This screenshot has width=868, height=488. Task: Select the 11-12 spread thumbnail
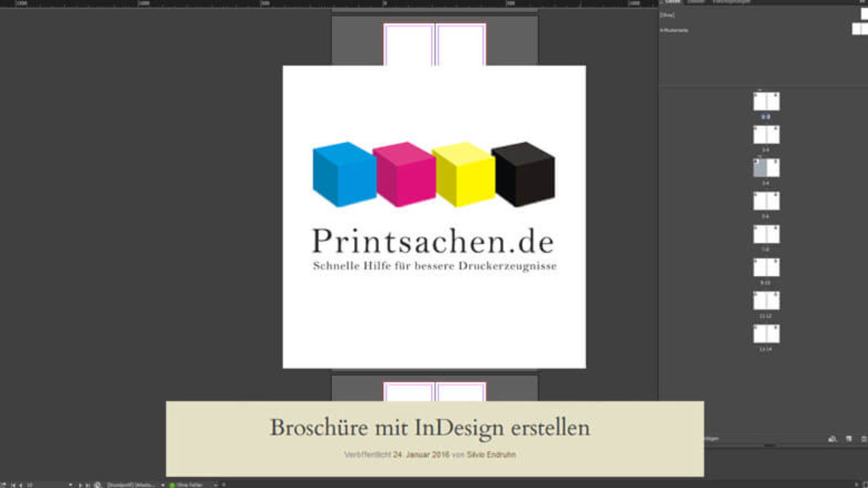(766, 301)
